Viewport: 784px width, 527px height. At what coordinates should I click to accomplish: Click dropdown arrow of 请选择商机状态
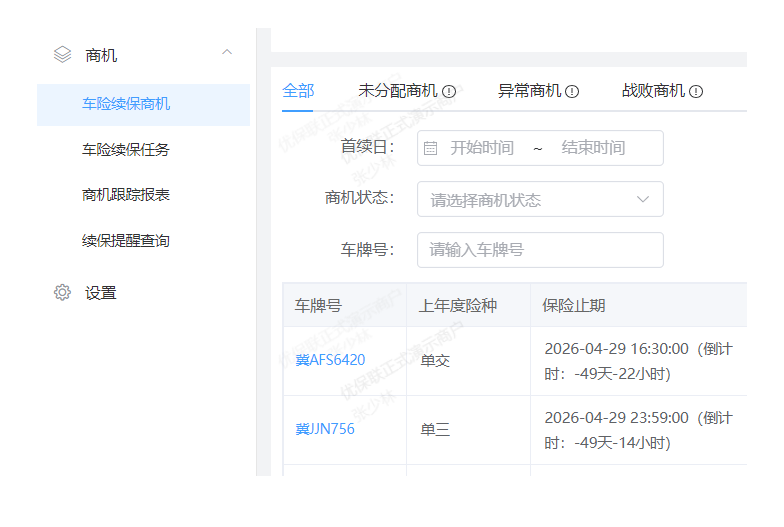[x=643, y=199]
